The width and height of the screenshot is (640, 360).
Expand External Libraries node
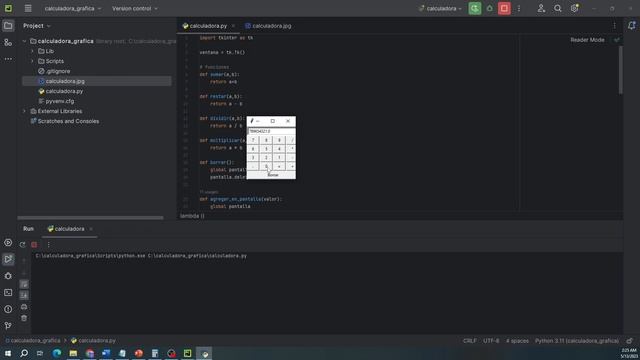pyautogui.click(x=24, y=111)
